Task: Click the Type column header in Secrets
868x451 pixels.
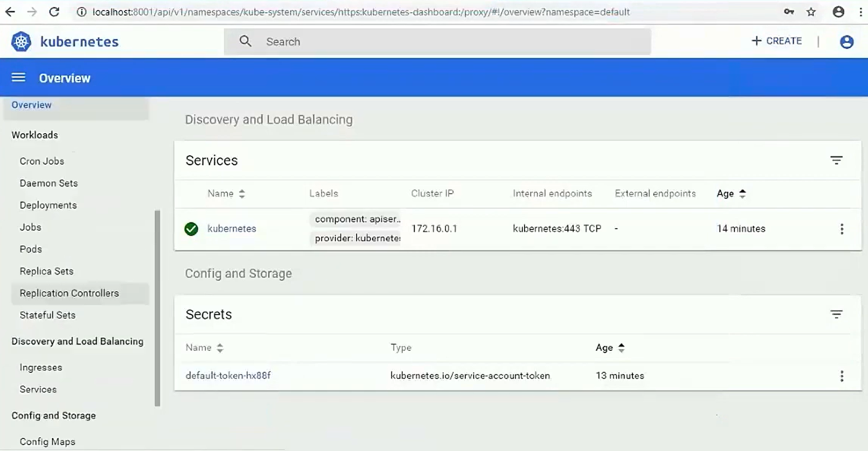Action: (401, 348)
